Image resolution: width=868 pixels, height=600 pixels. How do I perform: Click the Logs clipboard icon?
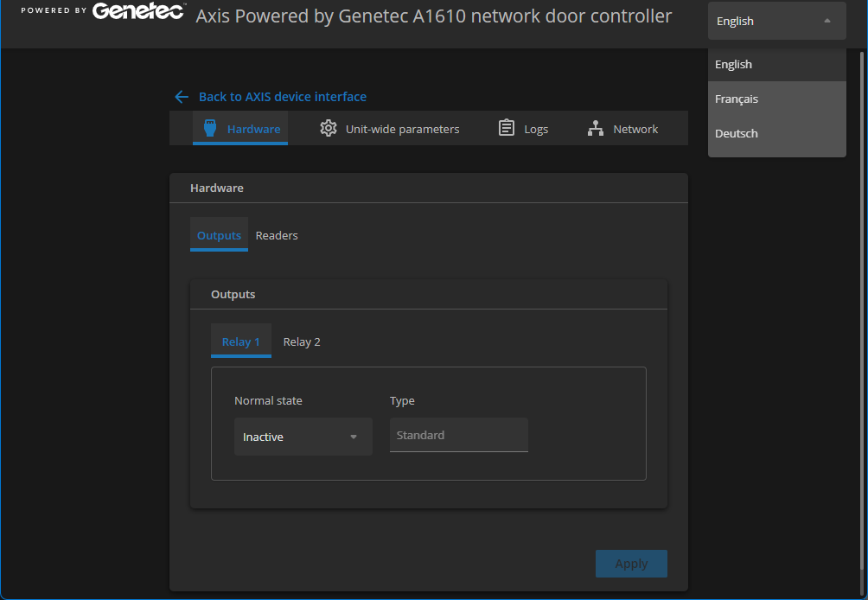coord(507,129)
